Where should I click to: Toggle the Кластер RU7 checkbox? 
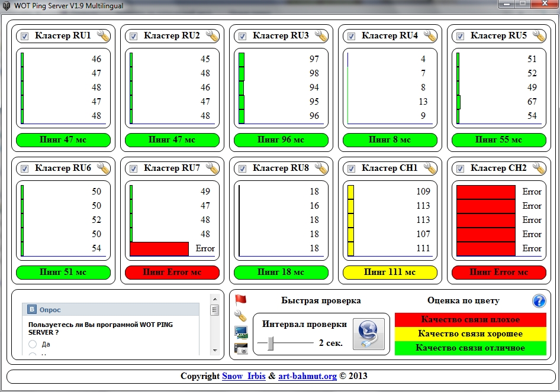click(x=133, y=169)
